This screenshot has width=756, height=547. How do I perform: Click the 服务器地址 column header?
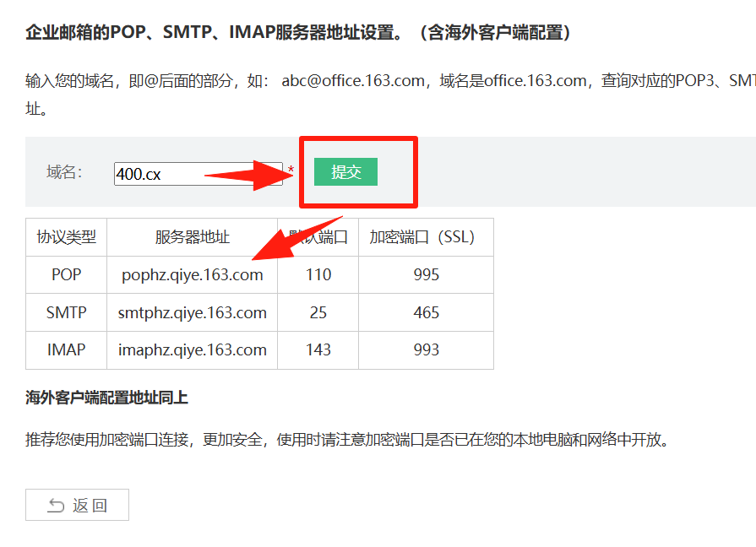tap(193, 237)
